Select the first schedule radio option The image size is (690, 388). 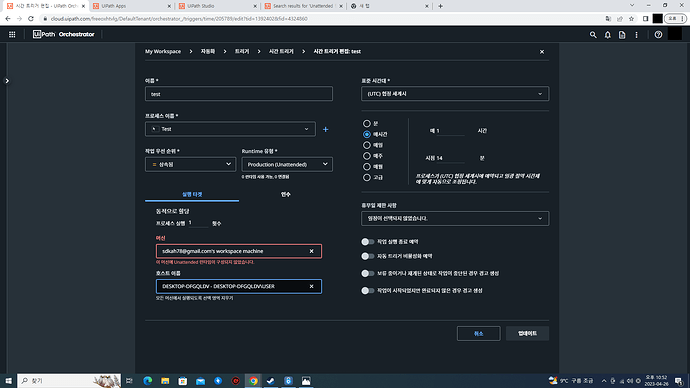pos(367,124)
